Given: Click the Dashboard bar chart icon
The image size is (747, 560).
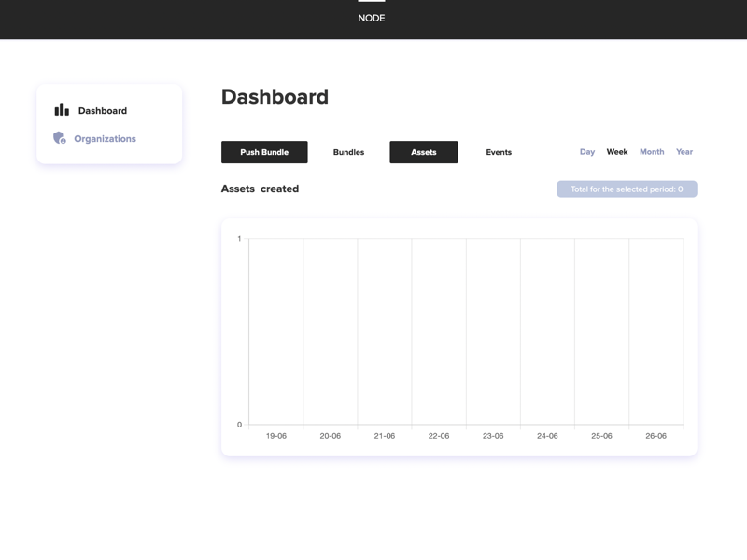Looking at the screenshot, I should click(x=62, y=110).
